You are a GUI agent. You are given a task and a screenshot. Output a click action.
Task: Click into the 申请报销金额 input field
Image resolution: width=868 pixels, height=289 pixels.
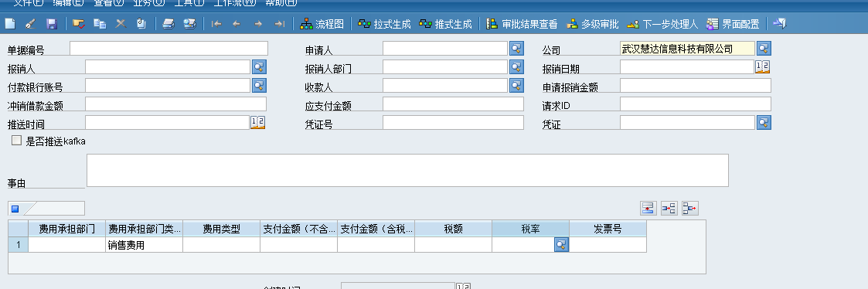click(696, 85)
